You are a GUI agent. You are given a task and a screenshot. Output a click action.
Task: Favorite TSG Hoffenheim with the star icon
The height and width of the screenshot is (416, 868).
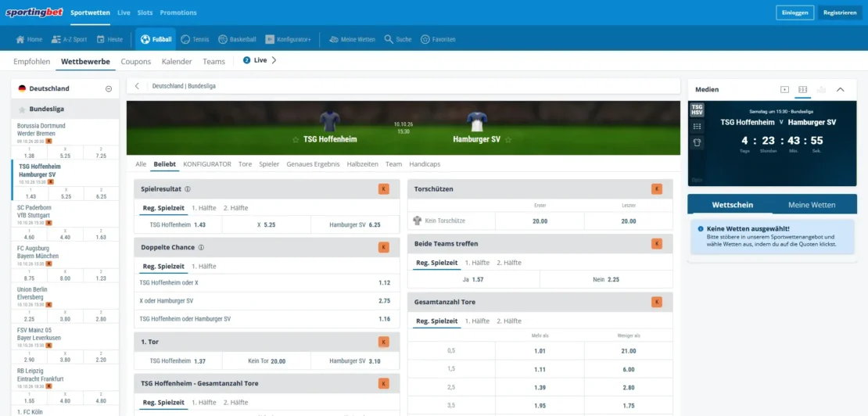point(296,140)
